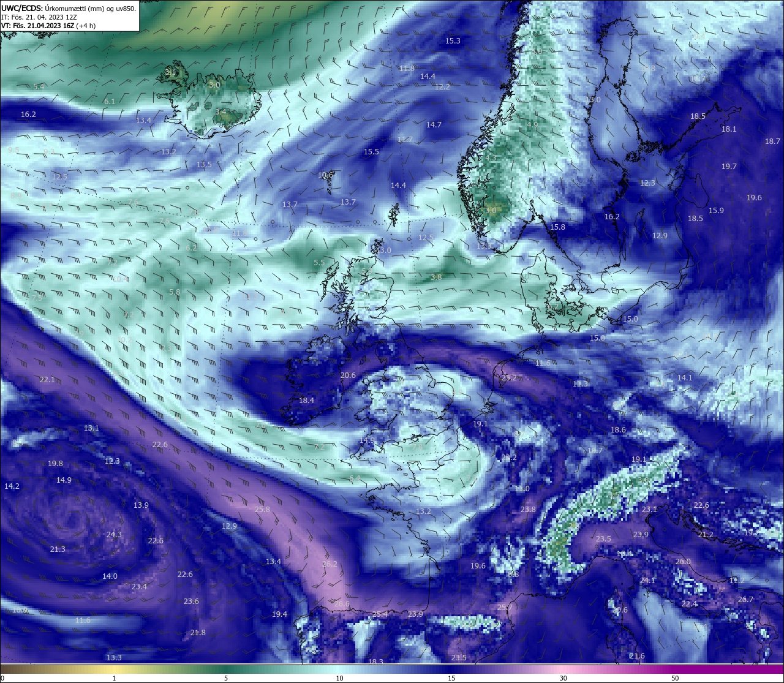This screenshot has height=683, width=784.
Task: Click the 14.2 map value
Action: pyautogui.click(x=12, y=486)
